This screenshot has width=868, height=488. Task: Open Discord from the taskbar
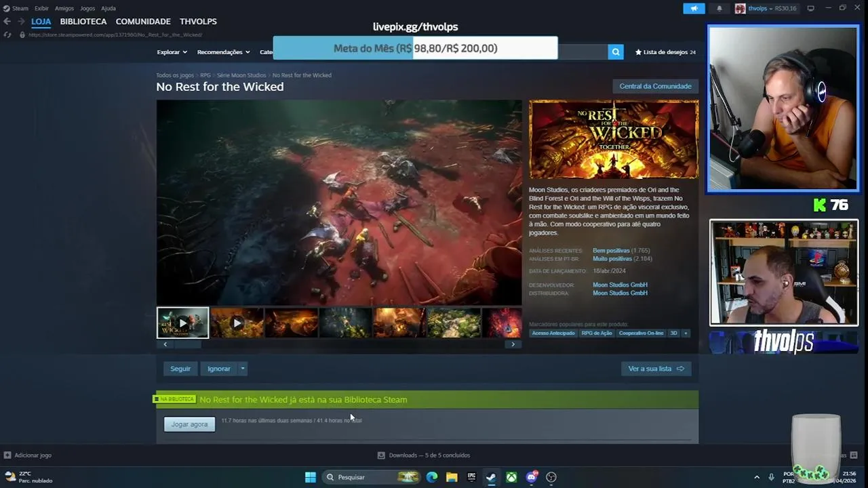pos(532,477)
